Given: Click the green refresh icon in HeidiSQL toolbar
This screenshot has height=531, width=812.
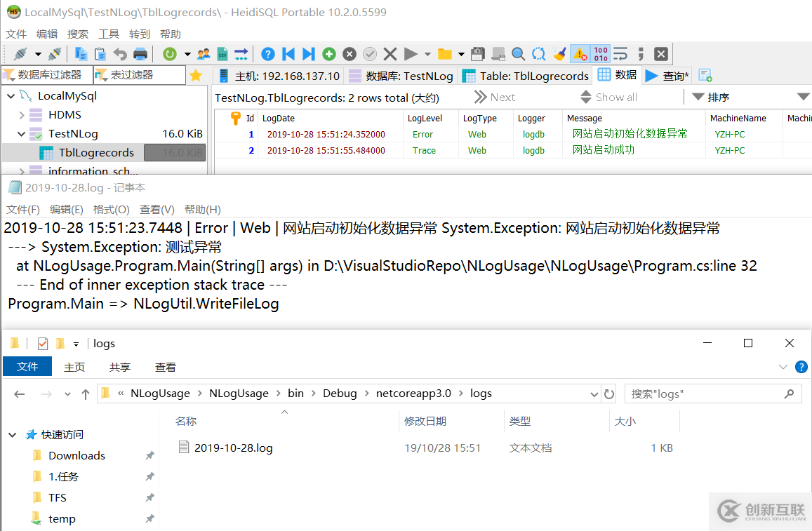Looking at the screenshot, I should (169, 54).
